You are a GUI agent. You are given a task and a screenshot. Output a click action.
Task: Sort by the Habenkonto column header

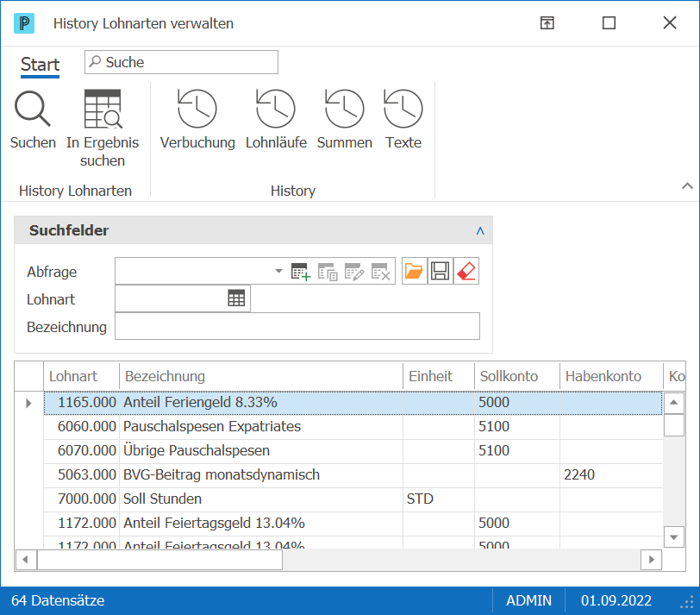pyautogui.click(x=611, y=376)
